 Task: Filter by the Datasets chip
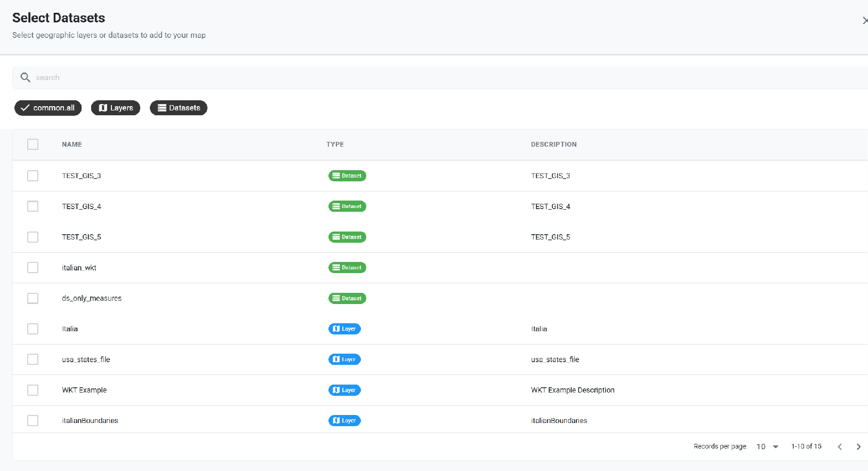click(x=179, y=108)
